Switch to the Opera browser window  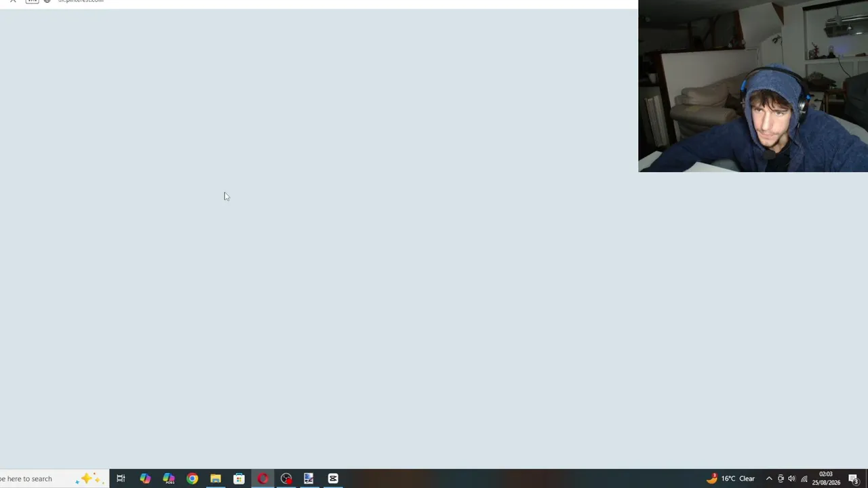262,479
